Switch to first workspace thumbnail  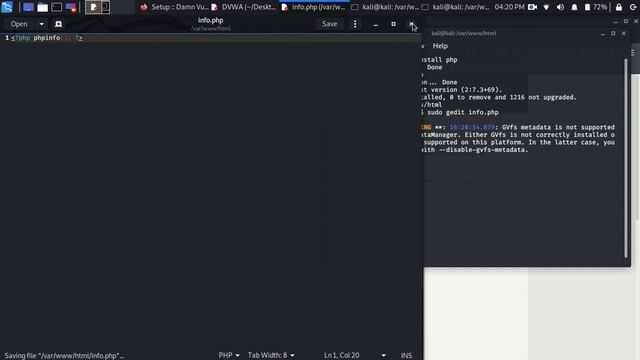[93, 7]
